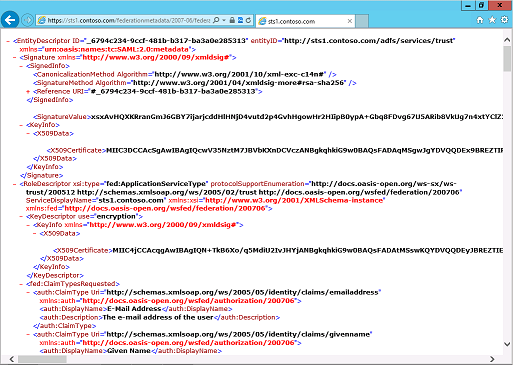Click the security lock icon in address bar
Image resolution: width=513 pixels, height=365 pixels.
(232, 20)
